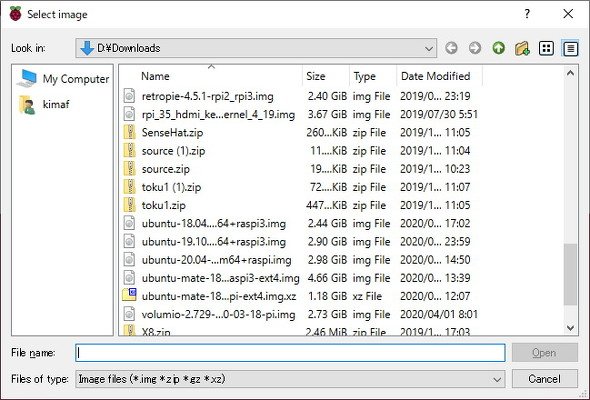Image resolution: width=590 pixels, height=400 pixels.
Task: Sort files by Date Modified column
Action: (436, 76)
